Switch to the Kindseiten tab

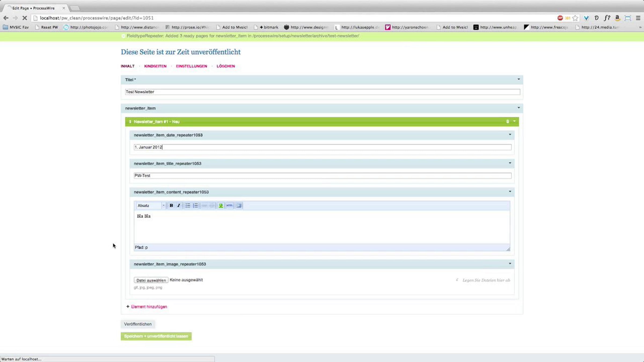(155, 66)
